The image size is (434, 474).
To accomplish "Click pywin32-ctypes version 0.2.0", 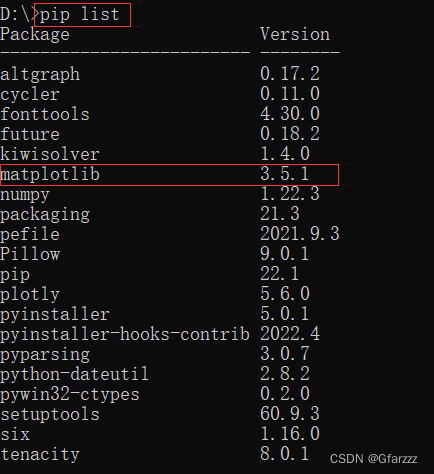I will [285, 394].
